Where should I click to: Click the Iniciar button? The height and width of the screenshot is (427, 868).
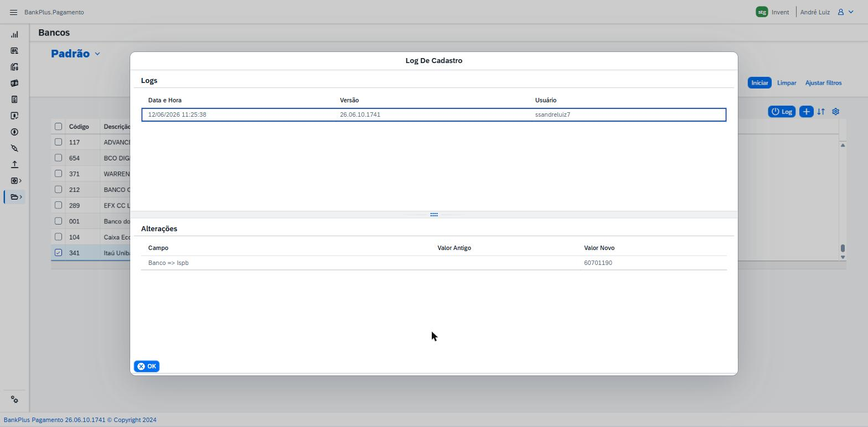[759, 83]
